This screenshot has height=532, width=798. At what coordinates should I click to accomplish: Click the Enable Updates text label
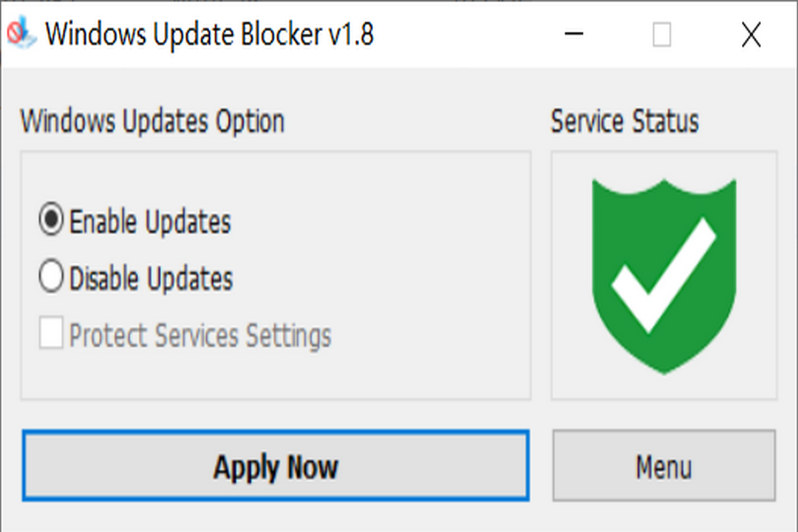pyautogui.click(x=149, y=220)
